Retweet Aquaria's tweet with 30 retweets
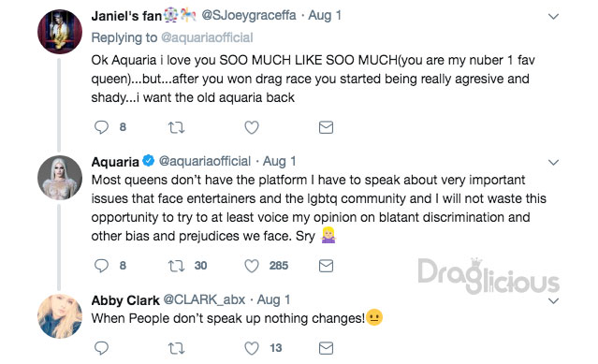 coord(176,266)
